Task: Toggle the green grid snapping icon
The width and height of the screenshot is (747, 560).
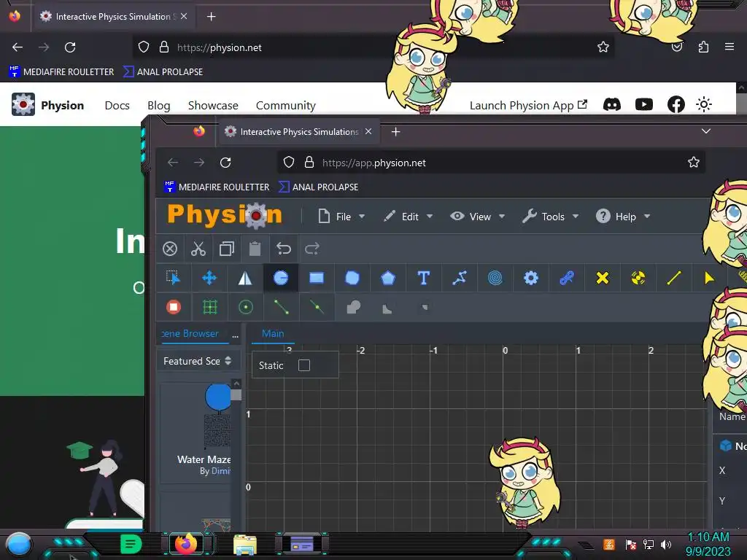Action: tap(209, 307)
